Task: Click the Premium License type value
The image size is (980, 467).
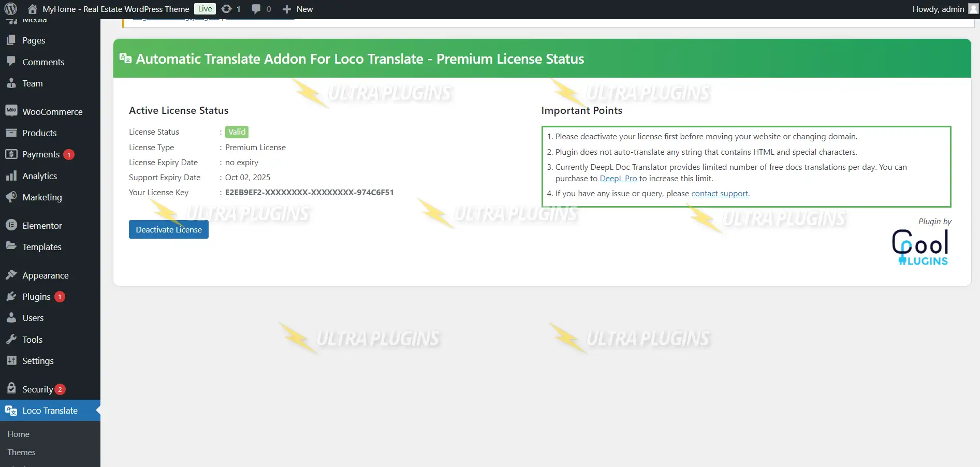Action: (255, 147)
